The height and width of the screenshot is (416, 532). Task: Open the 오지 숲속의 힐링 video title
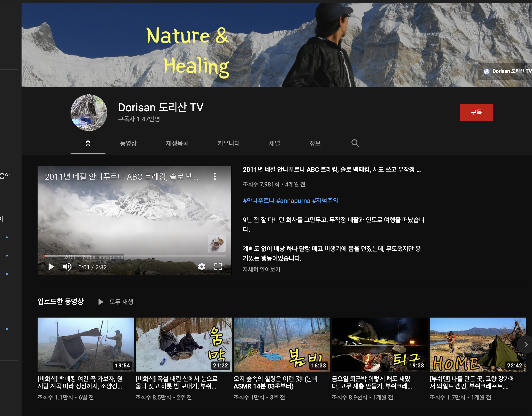[x=276, y=382]
